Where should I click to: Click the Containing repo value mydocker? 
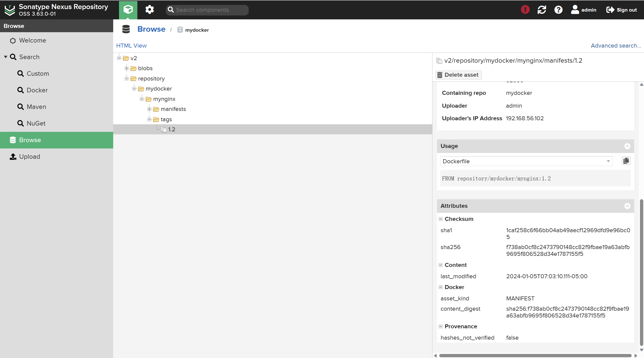pyautogui.click(x=519, y=93)
